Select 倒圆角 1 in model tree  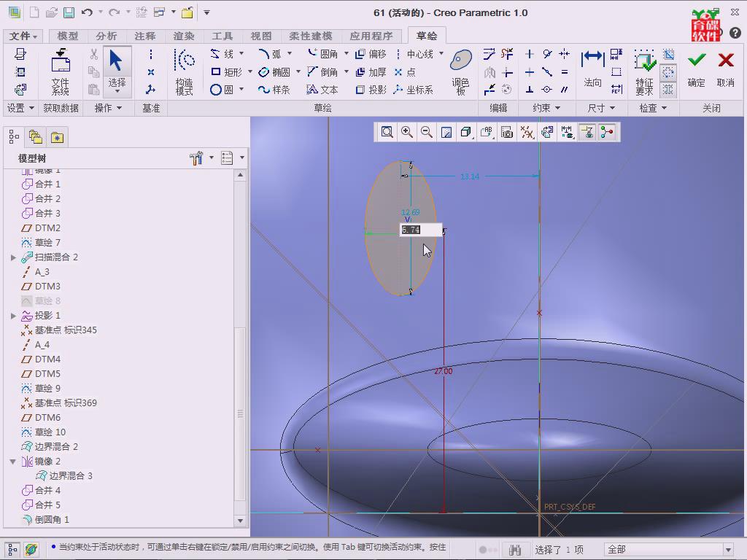pos(45,519)
